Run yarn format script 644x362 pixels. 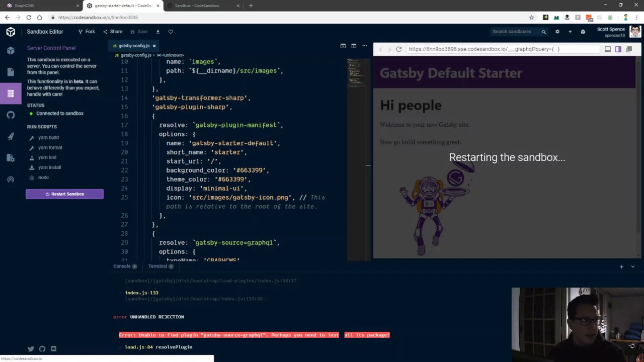pyautogui.click(x=50, y=147)
